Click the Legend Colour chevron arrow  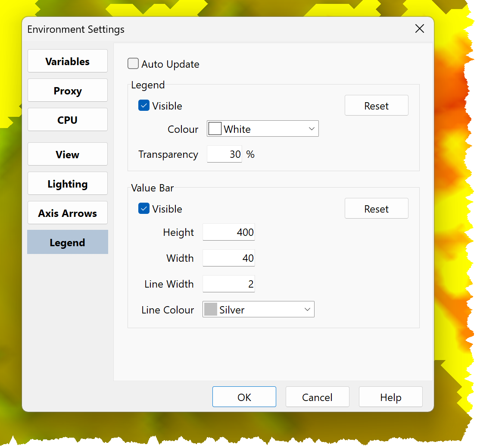pos(312,129)
